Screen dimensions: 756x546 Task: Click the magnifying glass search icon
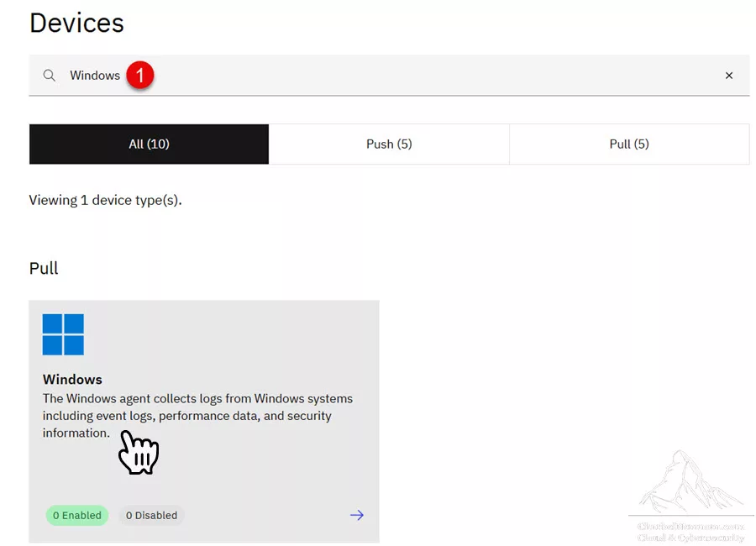click(x=50, y=76)
